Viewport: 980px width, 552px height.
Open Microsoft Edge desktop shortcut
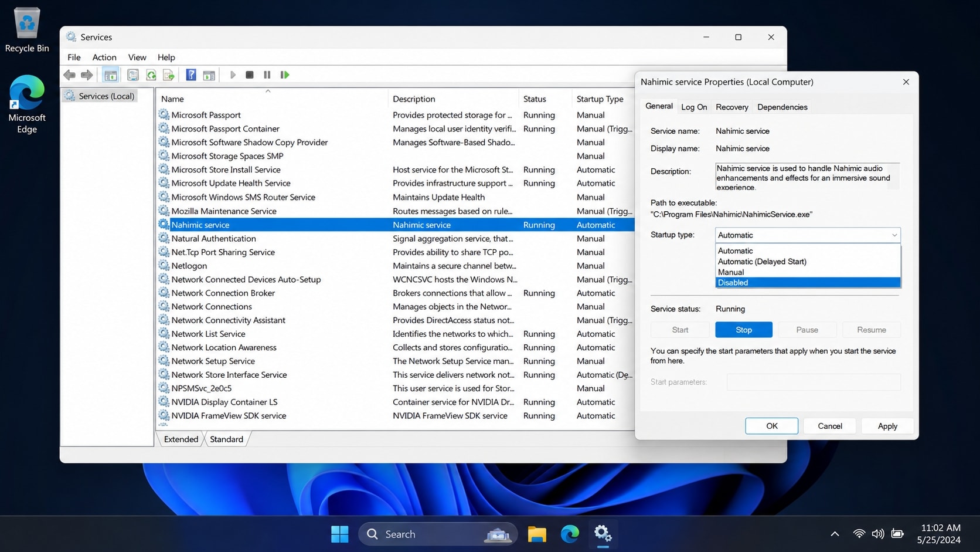(27, 104)
